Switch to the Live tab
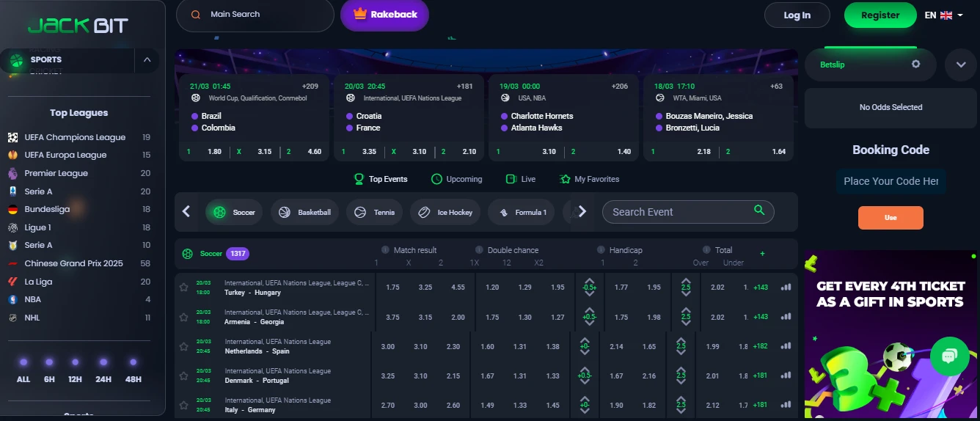The height and width of the screenshot is (421, 980). [x=521, y=179]
